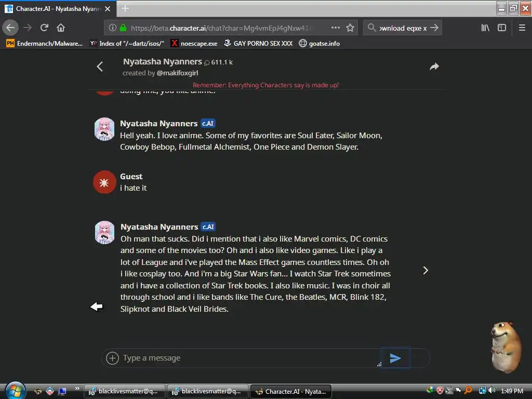Click the 1:49 PM taskbar clock
This screenshot has height=399, width=532.
pyautogui.click(x=512, y=391)
